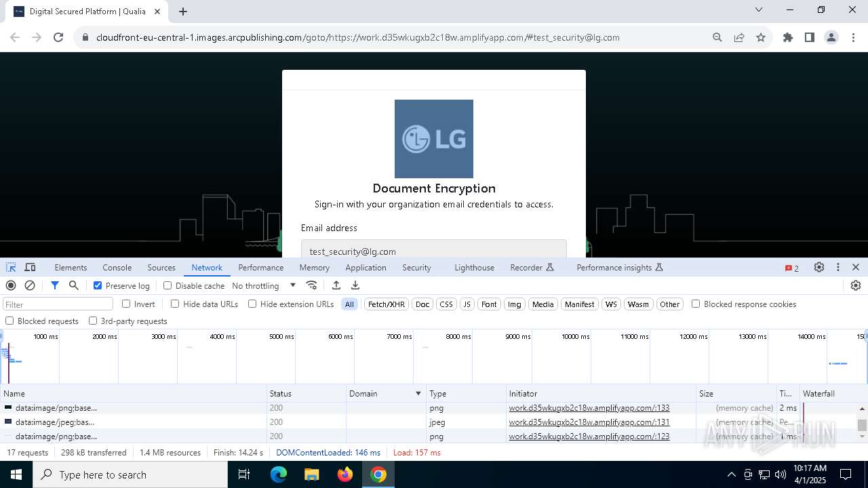Show hidden system tray icons
Screen dimensions: 868x488
[731, 474]
